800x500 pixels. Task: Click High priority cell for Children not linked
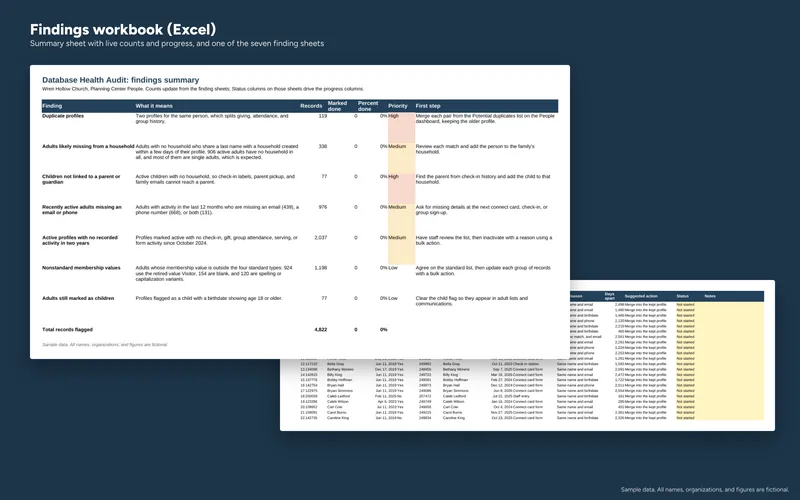[x=401, y=189]
